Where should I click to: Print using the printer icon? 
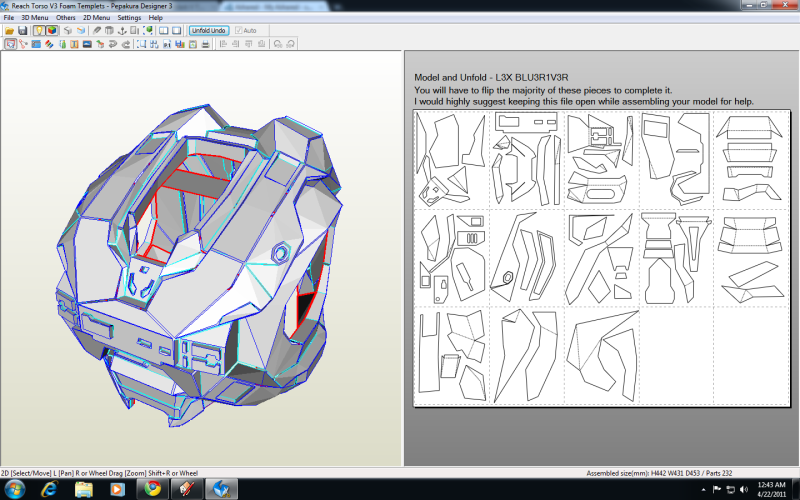(206, 44)
